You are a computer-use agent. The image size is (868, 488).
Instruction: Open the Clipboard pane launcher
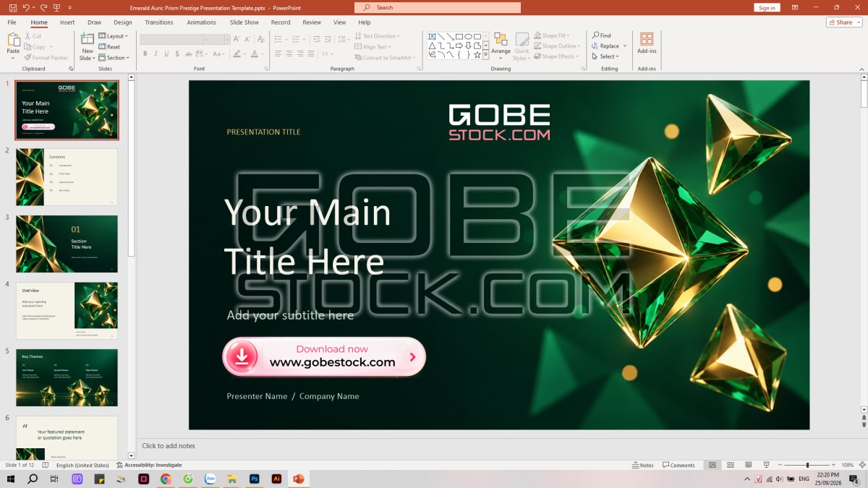coord(71,69)
